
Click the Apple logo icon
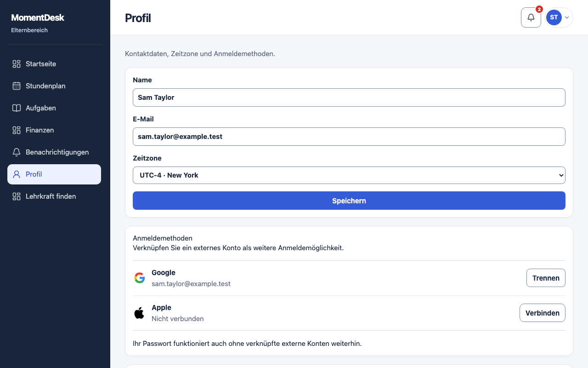pos(139,313)
